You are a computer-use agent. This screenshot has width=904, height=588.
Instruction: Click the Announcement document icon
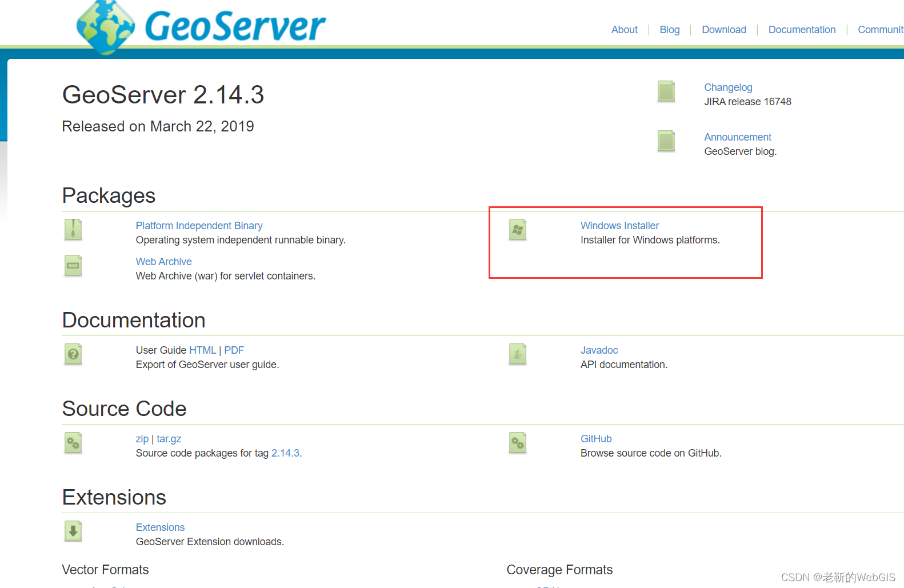point(666,141)
